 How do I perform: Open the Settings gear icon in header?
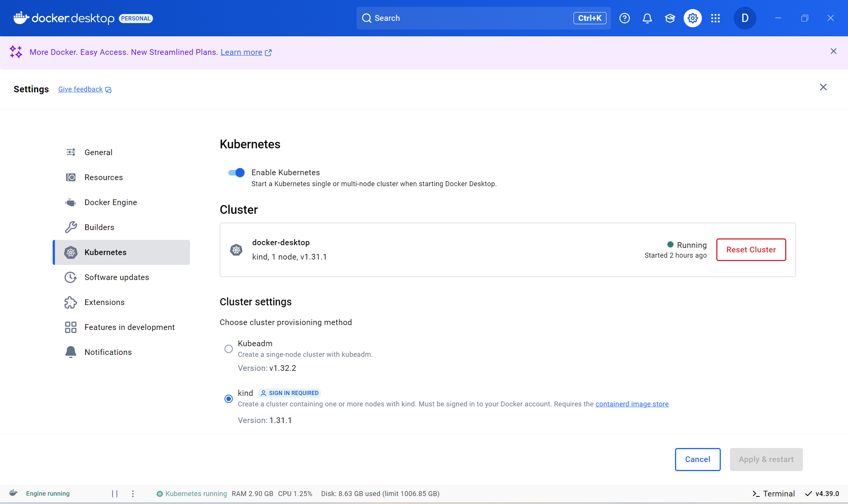693,18
